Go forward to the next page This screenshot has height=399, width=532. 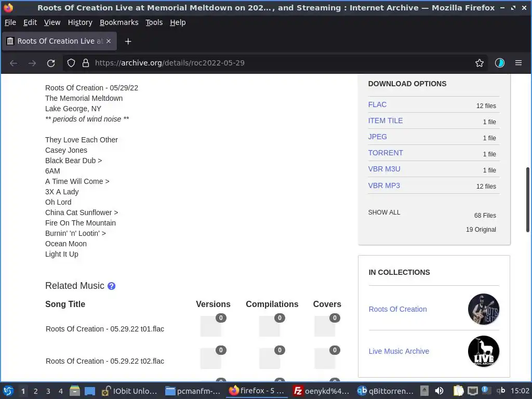pos(32,63)
